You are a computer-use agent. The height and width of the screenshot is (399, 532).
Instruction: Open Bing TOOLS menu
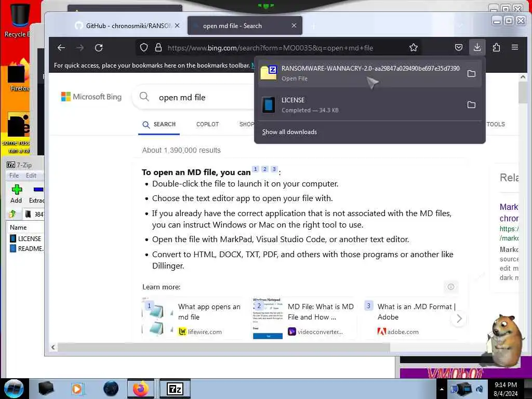click(x=496, y=124)
